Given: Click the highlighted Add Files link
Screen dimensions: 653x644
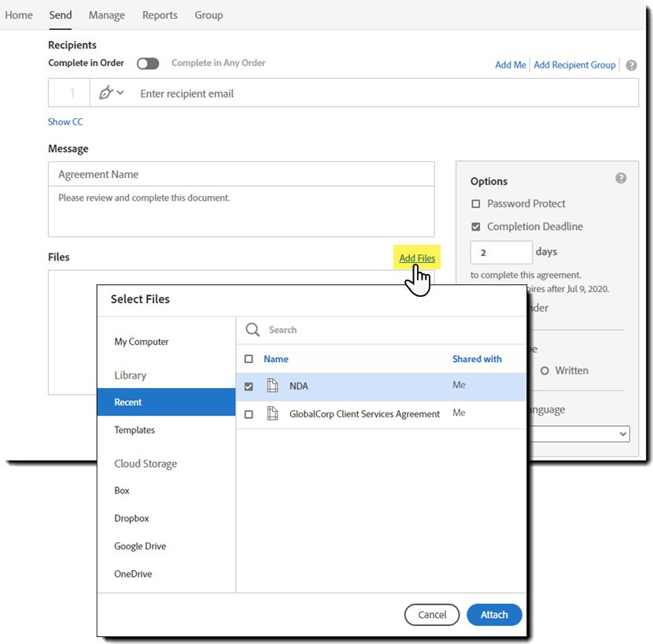Looking at the screenshot, I should click(417, 257).
